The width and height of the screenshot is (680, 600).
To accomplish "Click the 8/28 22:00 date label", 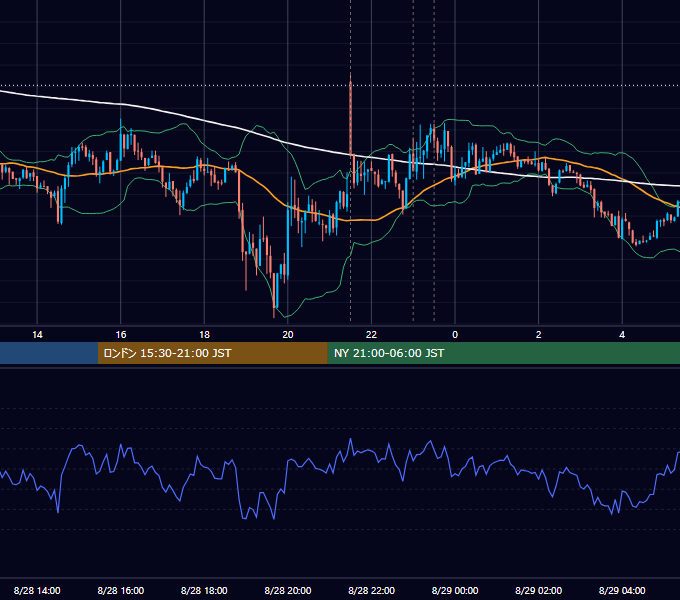I will tap(372, 590).
